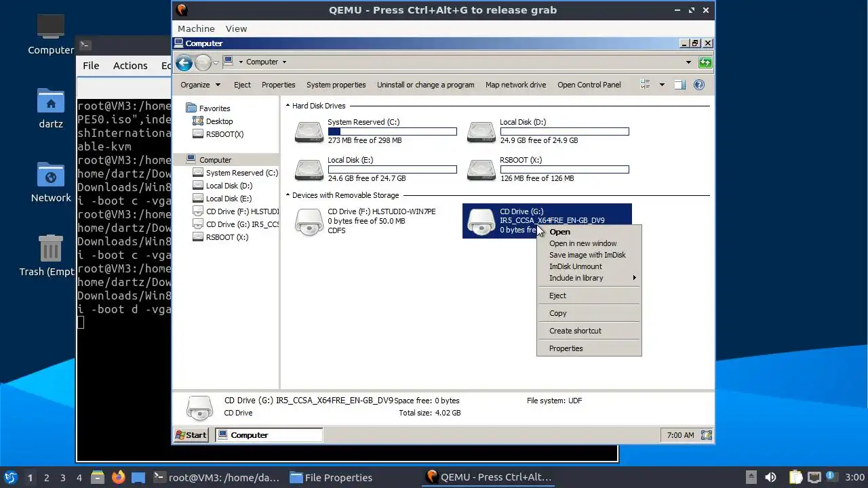The height and width of the screenshot is (488, 868).
Task: Launch Firefox from the bottom panel
Action: pos(119,477)
